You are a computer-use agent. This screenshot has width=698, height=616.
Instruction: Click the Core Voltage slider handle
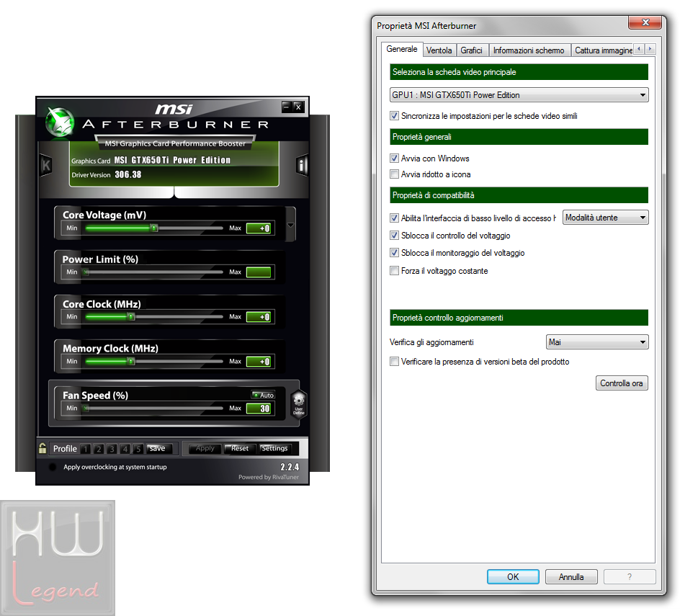[154, 228]
